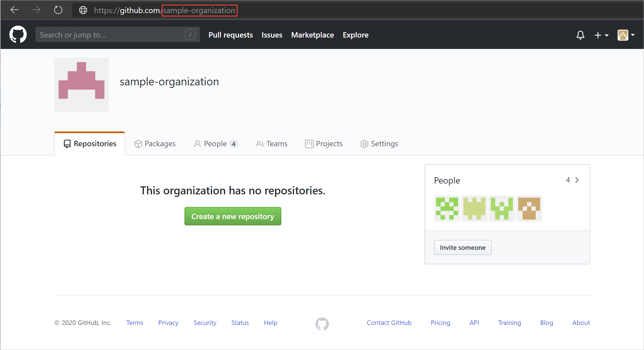Click the GitHub octocat logo icon
The image size is (644, 350).
tap(18, 35)
